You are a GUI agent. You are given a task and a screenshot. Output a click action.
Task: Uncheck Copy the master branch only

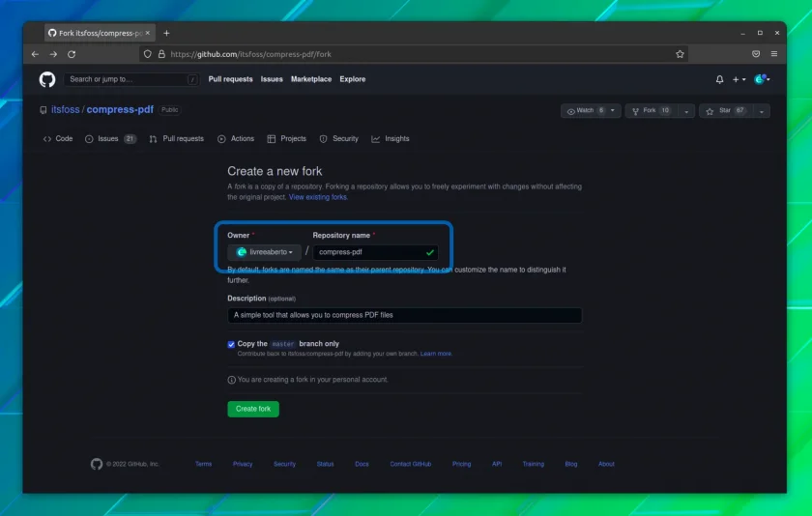pos(231,344)
